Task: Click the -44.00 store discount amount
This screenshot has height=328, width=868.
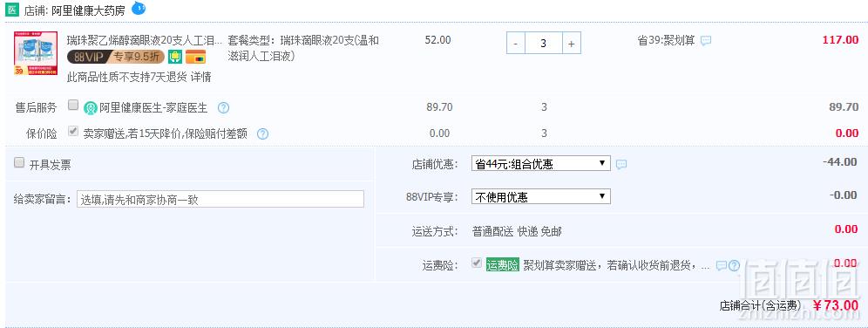Action: click(840, 161)
